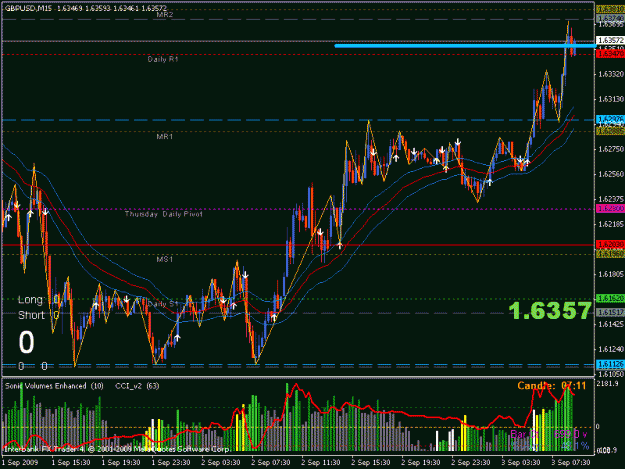Click the 1.61050 price axis label
The width and height of the screenshot is (625, 469).
[611, 374]
